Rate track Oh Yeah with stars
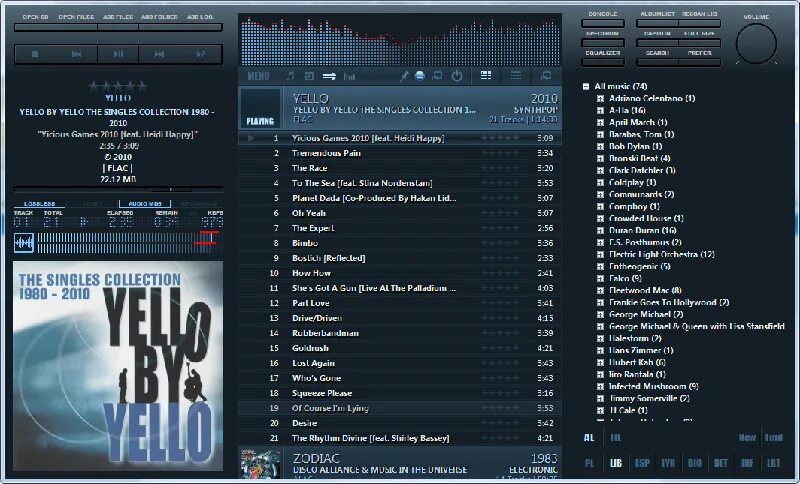 pos(500,213)
